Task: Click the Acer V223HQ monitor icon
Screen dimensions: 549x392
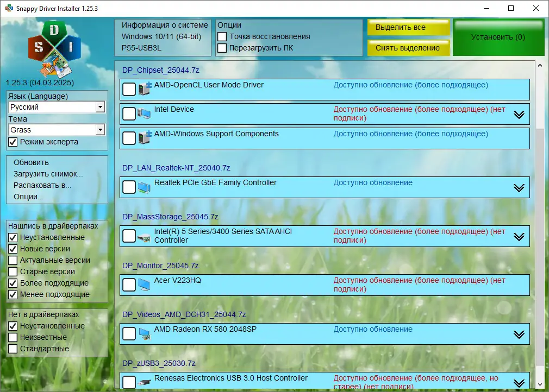Action: point(144,285)
